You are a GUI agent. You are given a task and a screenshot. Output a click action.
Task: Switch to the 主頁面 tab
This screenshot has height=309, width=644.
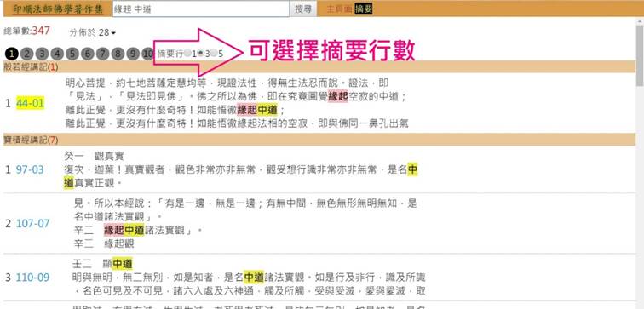click(x=339, y=9)
